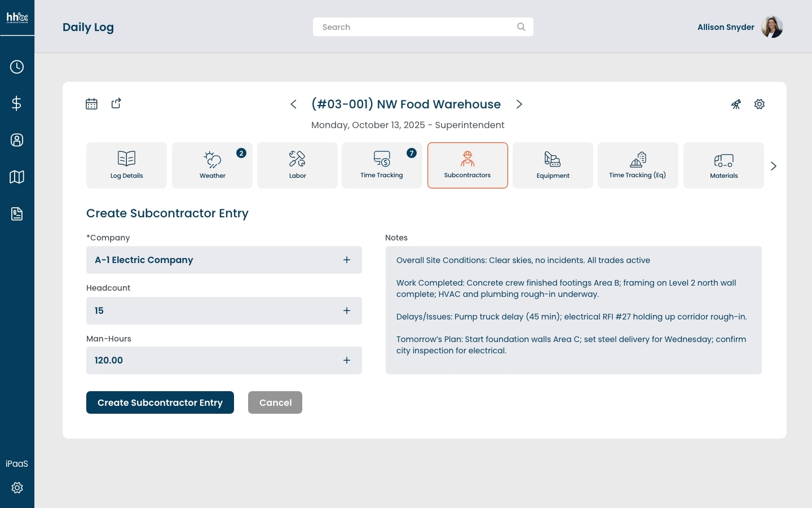Click the share/export icon
This screenshot has width=812, height=508.
point(116,103)
